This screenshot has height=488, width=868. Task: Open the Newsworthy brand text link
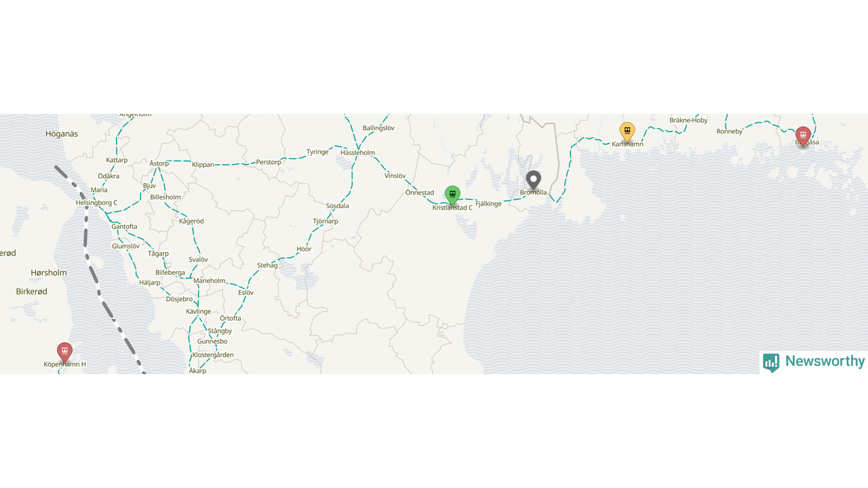pos(825,361)
